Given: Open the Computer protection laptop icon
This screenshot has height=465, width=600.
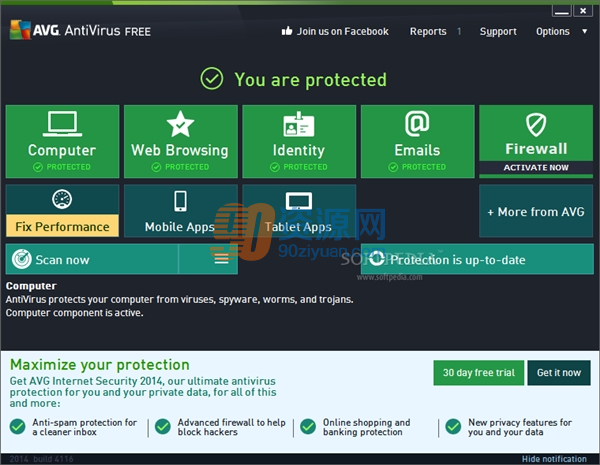Looking at the screenshot, I should click(62, 124).
